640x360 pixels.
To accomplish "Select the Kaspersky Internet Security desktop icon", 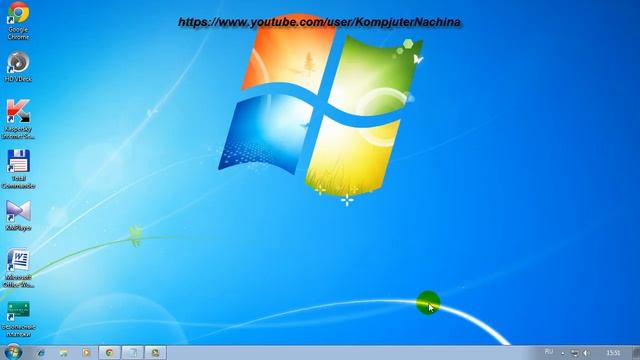I will click(x=18, y=119).
